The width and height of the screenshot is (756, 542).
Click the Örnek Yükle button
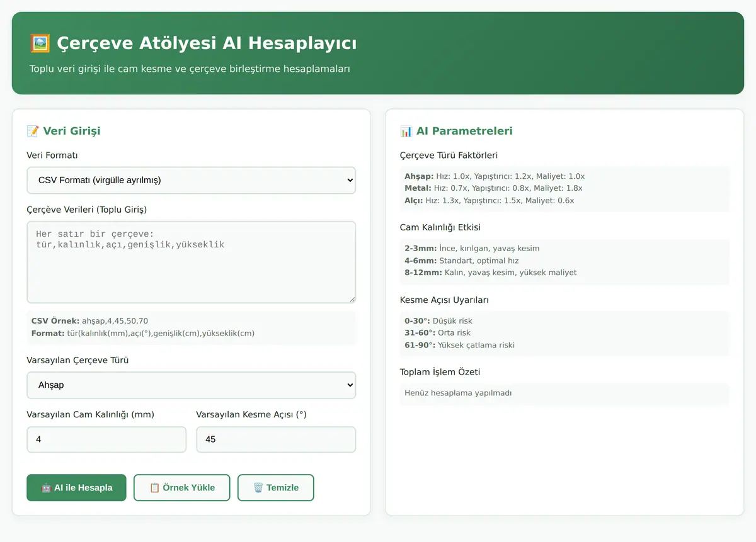(x=182, y=488)
